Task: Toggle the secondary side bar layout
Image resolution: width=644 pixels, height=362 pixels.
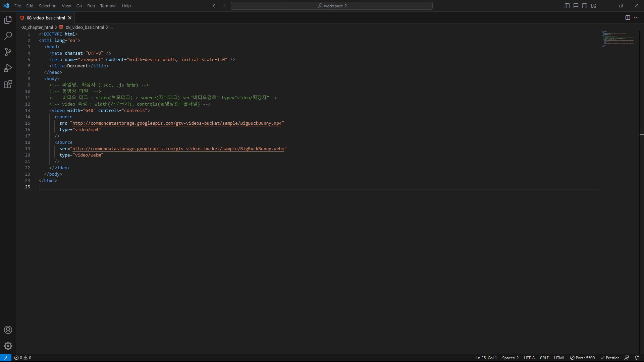Action: pyautogui.click(x=585, y=6)
